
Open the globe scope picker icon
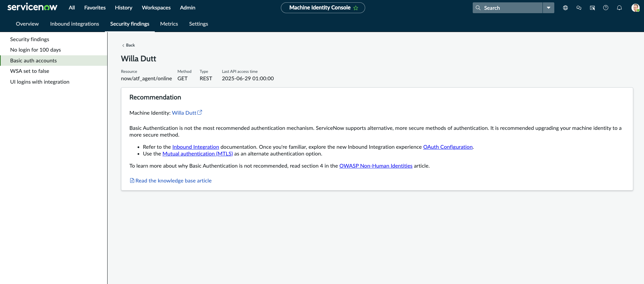tap(565, 8)
